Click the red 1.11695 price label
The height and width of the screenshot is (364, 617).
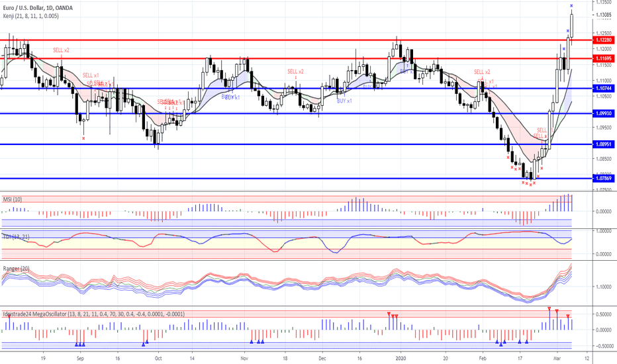[604, 59]
